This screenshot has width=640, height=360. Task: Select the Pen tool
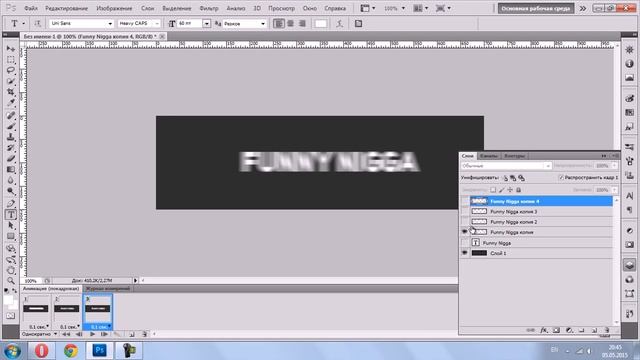click(11, 204)
